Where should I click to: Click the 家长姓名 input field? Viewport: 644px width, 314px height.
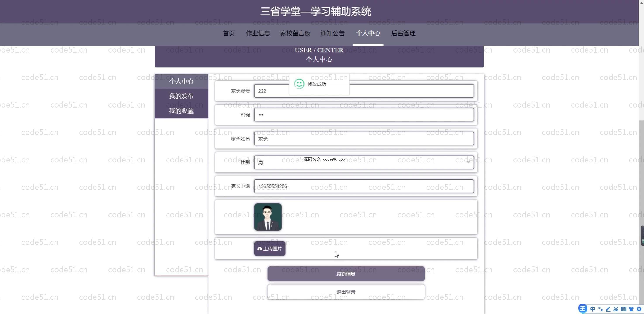364,139
